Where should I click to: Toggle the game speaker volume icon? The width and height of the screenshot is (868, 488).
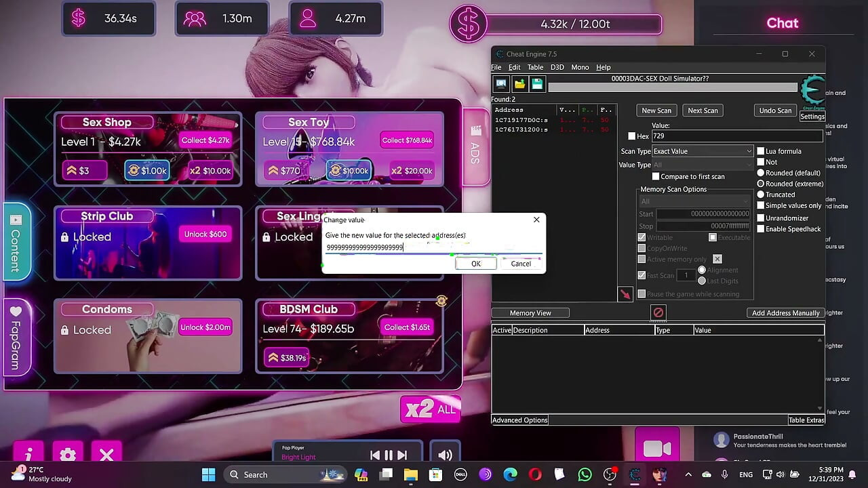(x=445, y=455)
